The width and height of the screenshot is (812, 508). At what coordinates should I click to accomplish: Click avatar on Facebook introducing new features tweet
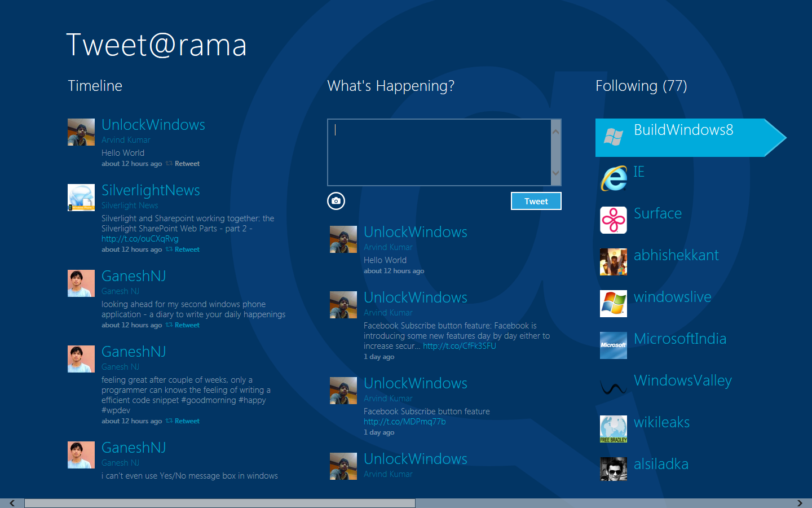pos(343,305)
